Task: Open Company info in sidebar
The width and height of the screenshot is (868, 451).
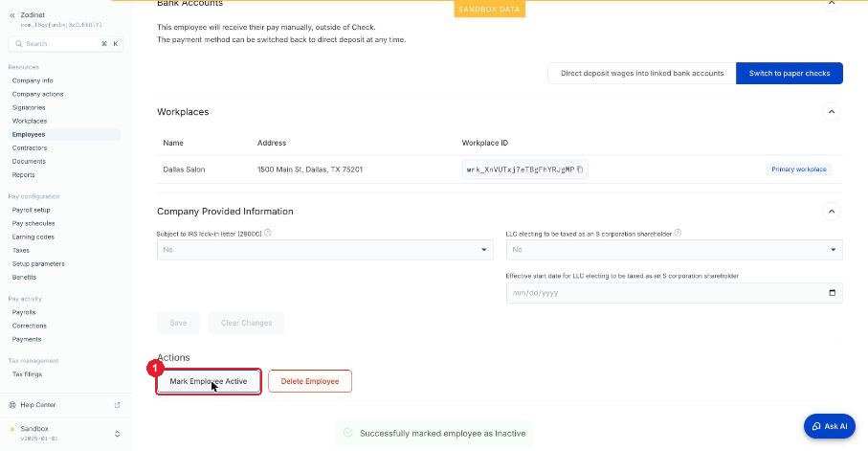Action: [x=33, y=80]
